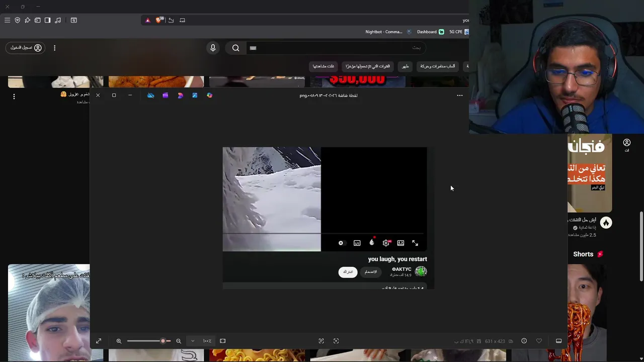Click the YouTube search magnifier button
644x362 pixels.
click(235, 48)
